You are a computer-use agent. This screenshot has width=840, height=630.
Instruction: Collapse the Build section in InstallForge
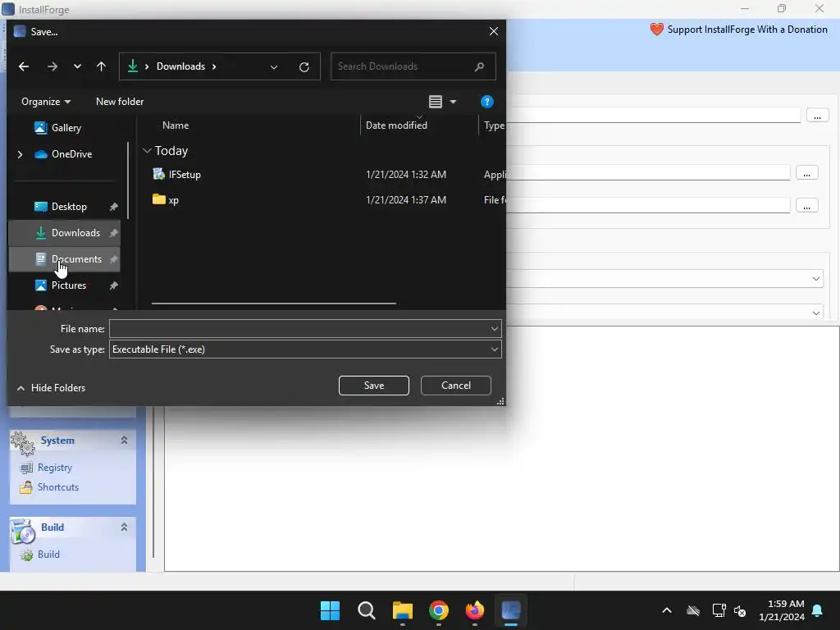coord(125,527)
